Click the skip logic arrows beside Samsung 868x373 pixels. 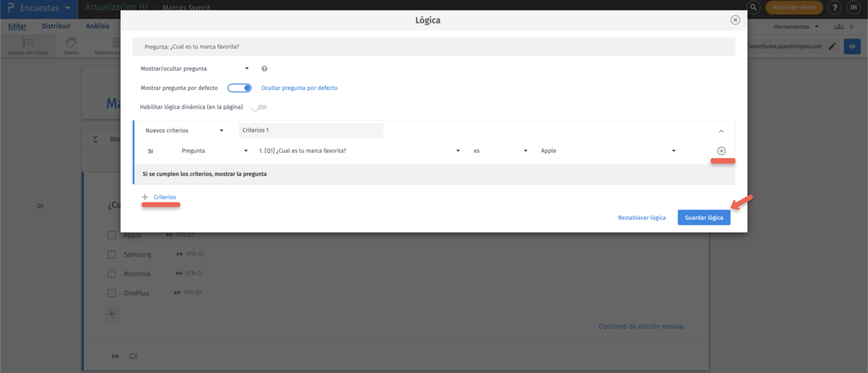[x=180, y=254]
